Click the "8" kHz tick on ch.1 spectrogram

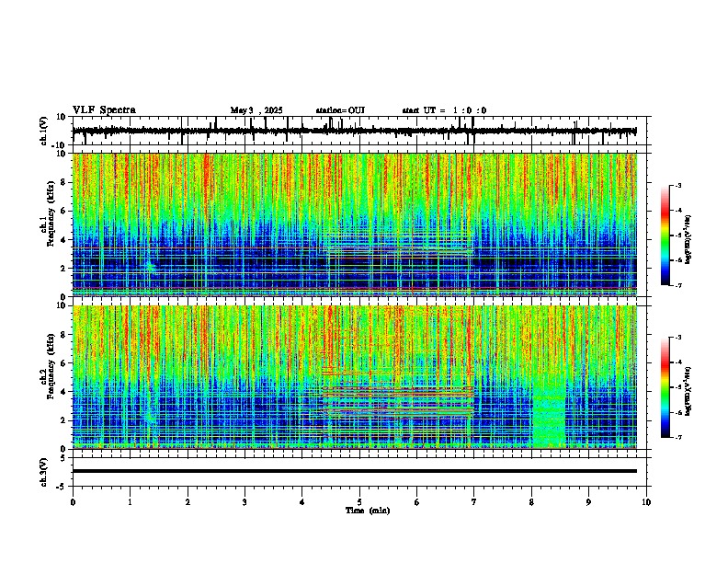point(64,182)
